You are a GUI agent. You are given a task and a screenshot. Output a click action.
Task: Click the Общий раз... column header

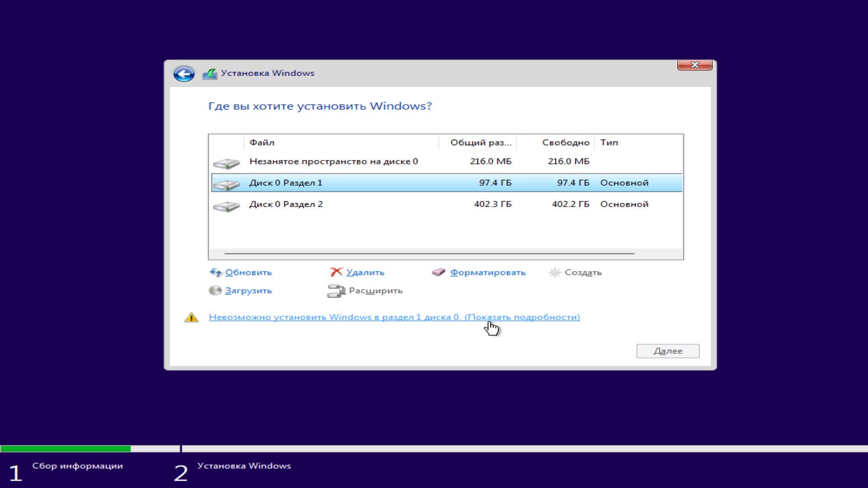click(480, 142)
